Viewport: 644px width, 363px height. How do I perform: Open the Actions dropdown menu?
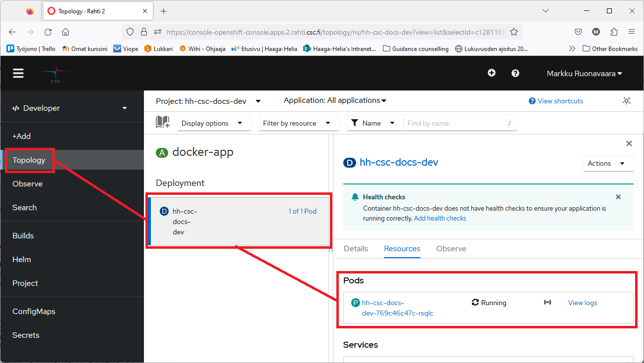(x=606, y=163)
